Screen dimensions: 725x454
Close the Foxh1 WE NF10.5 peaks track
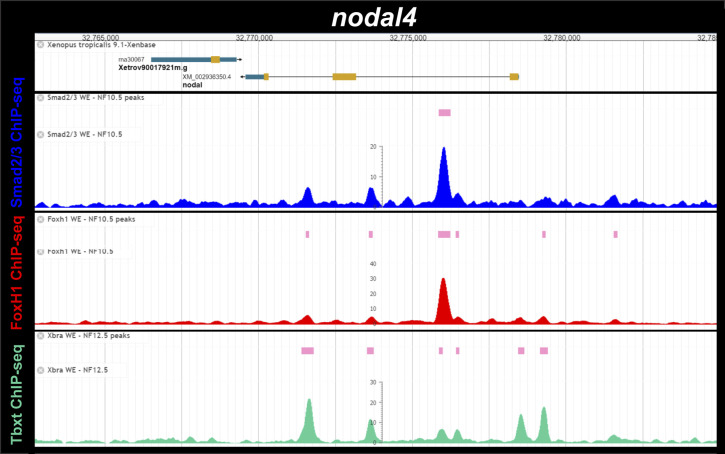[x=41, y=218]
